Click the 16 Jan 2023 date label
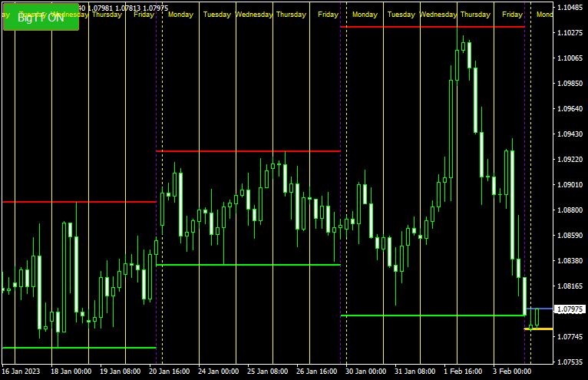 point(22,372)
